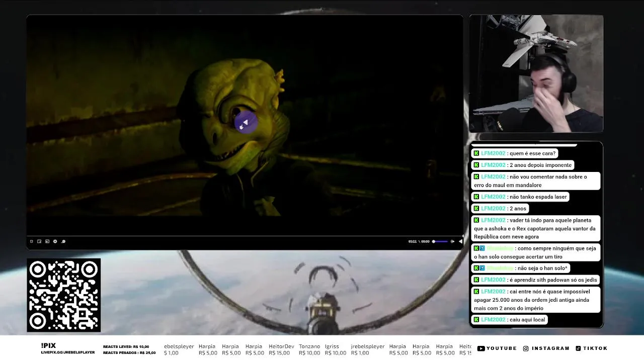Click the 00:00 / 22:03 time display
Viewport: 644px width, 362px height.
419,241
